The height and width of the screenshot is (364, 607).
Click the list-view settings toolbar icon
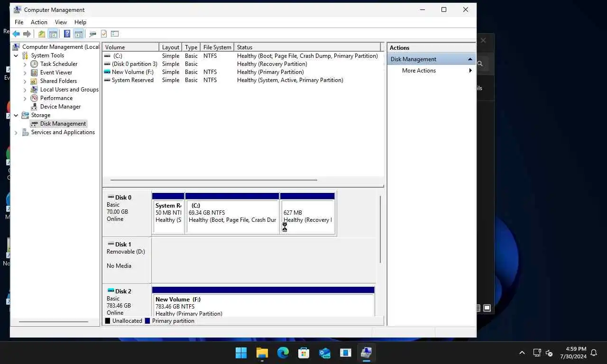(115, 34)
